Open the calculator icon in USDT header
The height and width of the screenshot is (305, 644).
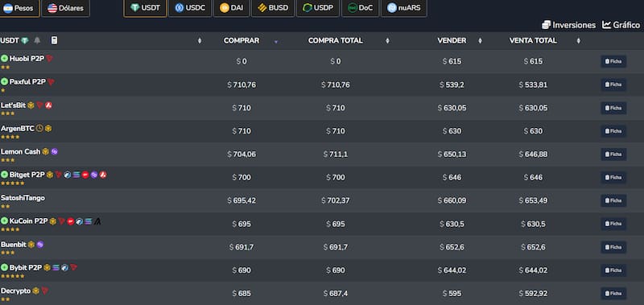pyautogui.click(x=54, y=40)
